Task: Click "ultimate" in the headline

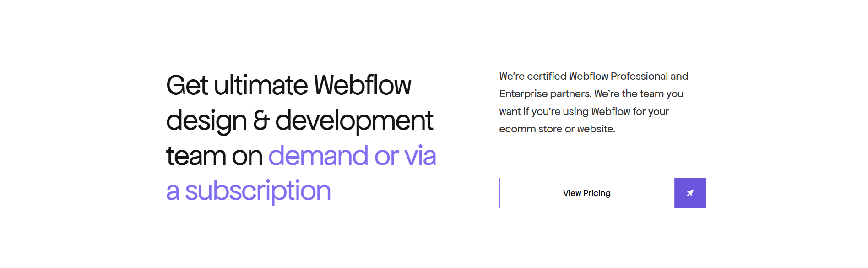Action: point(261,86)
